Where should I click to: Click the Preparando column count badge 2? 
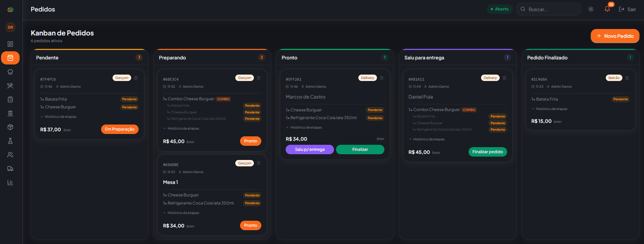262,57
